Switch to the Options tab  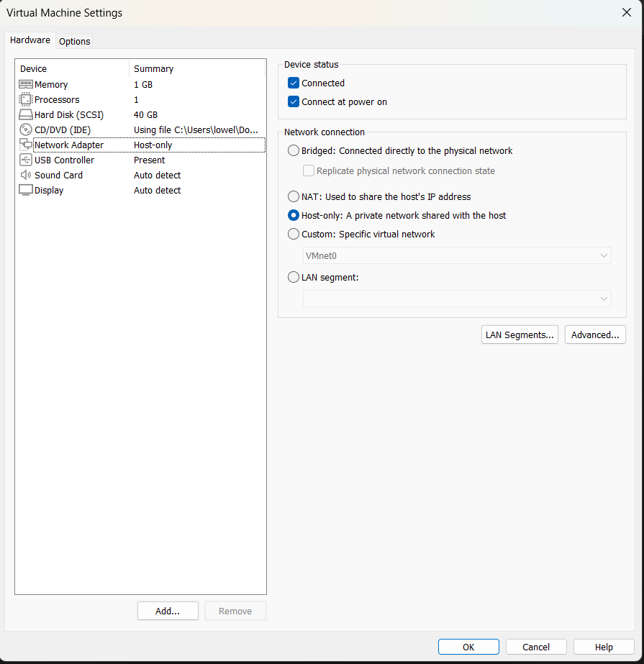(75, 41)
